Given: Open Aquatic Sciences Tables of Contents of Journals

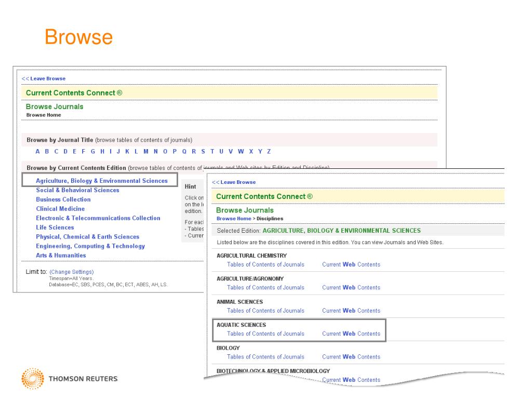Looking at the screenshot, I should (265, 334).
